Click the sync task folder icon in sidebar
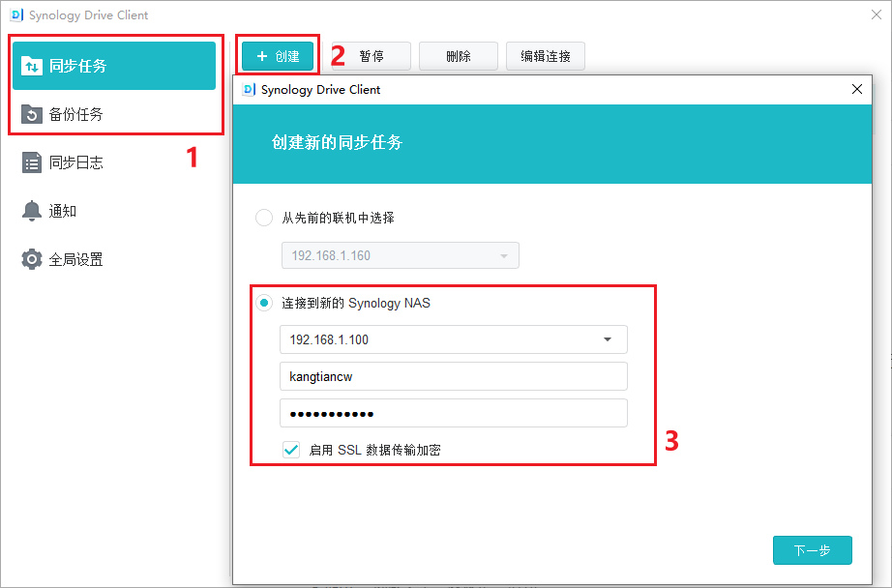Viewport: 892px width, 588px height. [32, 66]
